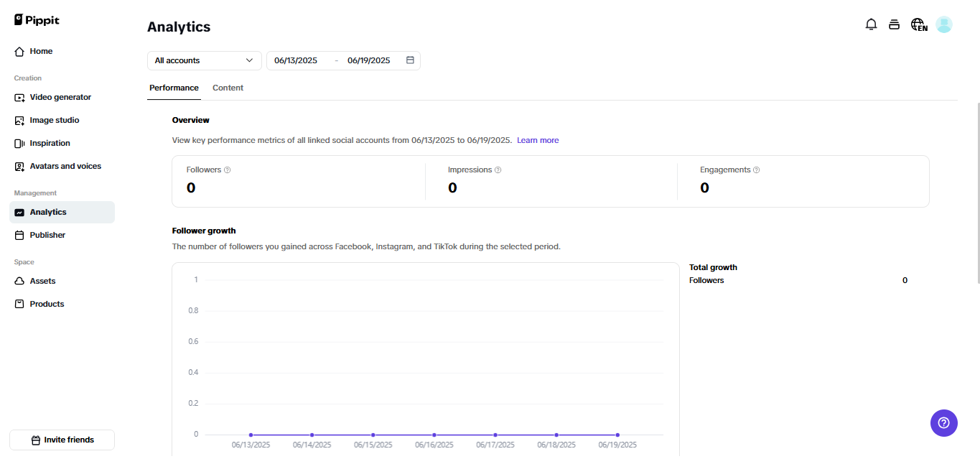Click the Followers help tooltip icon

click(x=227, y=170)
